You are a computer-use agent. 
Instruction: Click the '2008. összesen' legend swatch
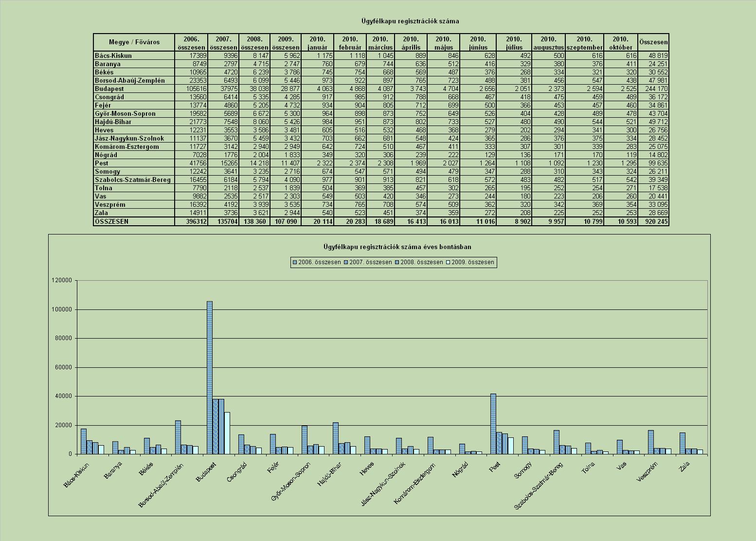397,262
